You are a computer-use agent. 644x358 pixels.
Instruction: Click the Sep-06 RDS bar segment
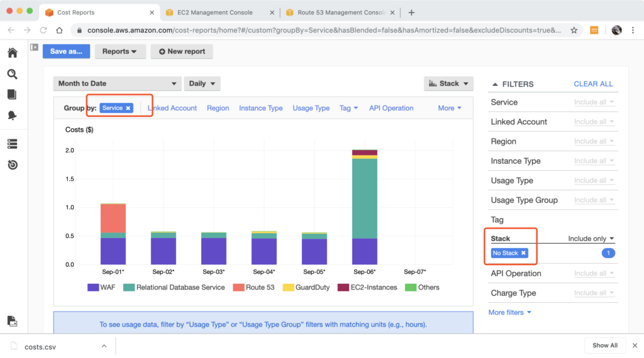[365, 198]
